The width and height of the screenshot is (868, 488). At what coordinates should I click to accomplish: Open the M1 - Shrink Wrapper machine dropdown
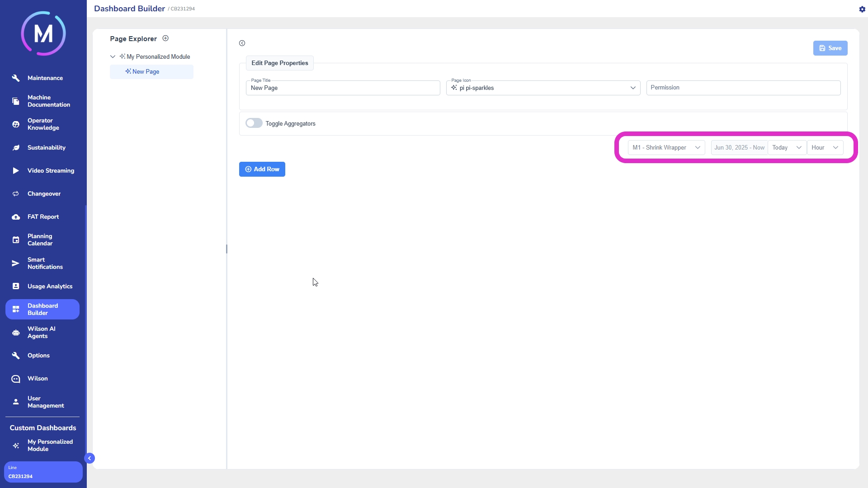point(666,148)
